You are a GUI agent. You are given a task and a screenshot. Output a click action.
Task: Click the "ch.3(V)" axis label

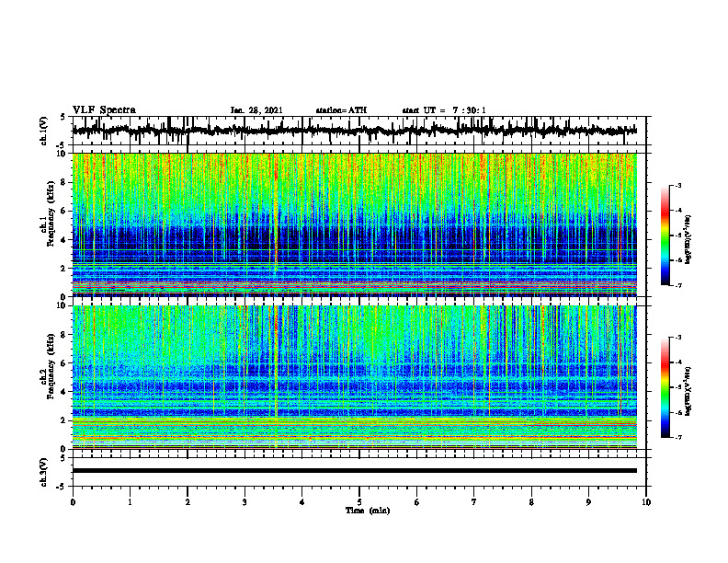[43, 472]
